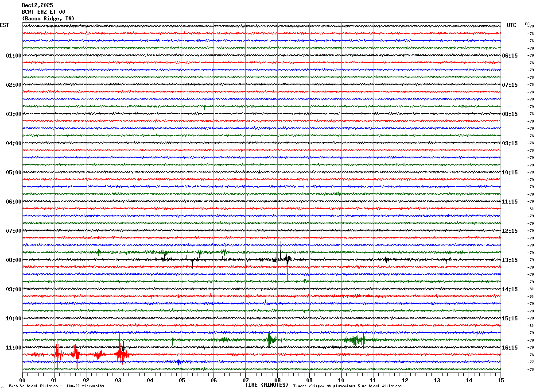Click the 12:15 UTC time label
This screenshot has height=392, width=536.
tap(510, 231)
